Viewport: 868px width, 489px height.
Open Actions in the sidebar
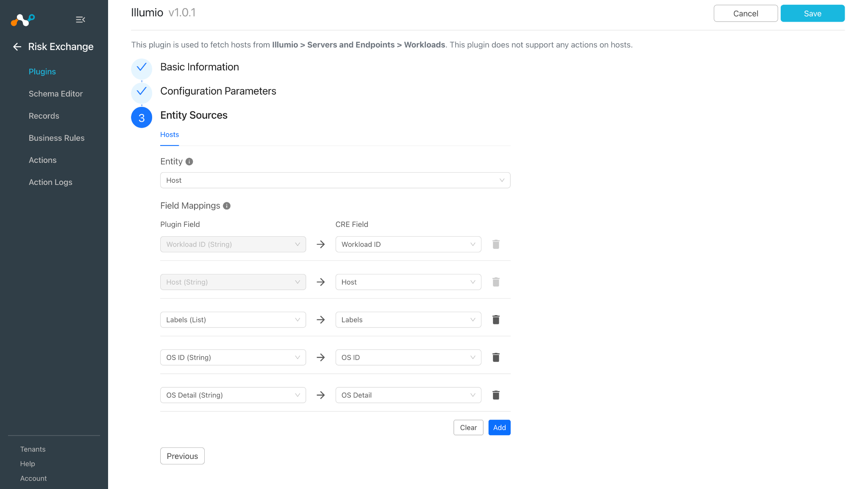[x=43, y=160]
